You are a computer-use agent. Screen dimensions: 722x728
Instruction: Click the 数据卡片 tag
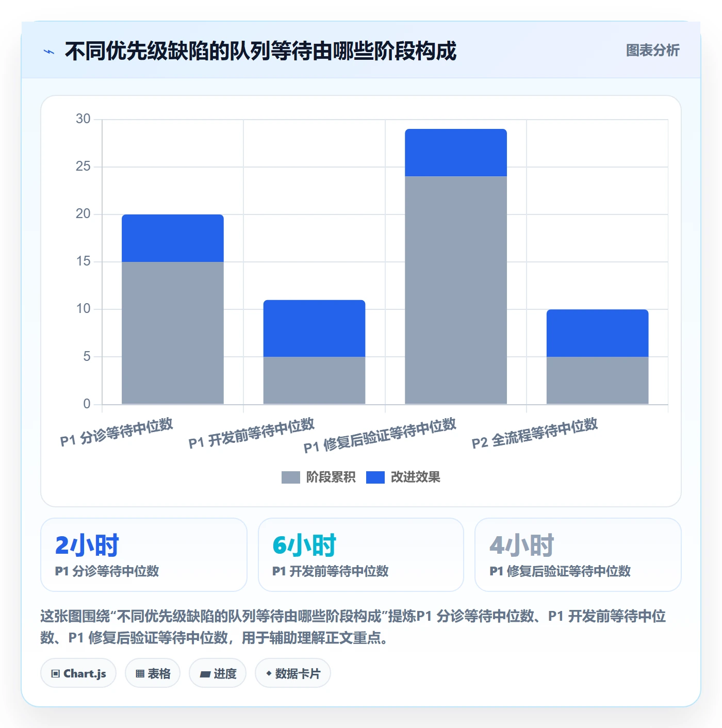(293, 673)
